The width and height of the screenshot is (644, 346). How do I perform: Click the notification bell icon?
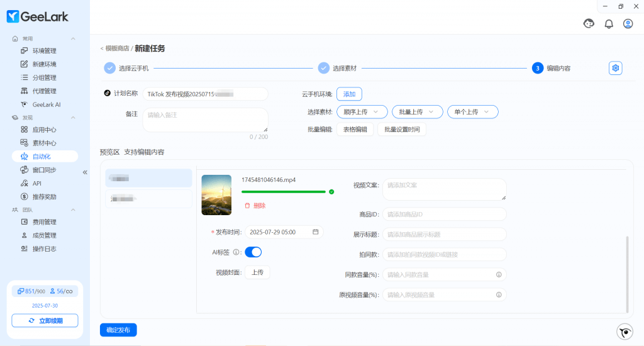click(608, 24)
